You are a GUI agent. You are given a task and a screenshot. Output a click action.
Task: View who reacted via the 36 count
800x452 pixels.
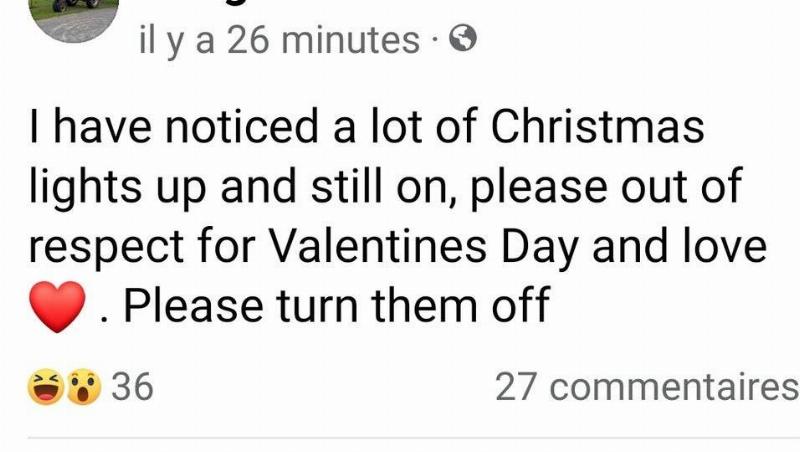click(x=131, y=387)
